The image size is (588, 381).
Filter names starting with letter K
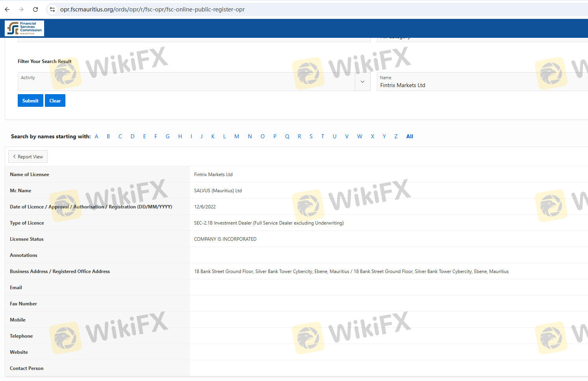tap(213, 136)
